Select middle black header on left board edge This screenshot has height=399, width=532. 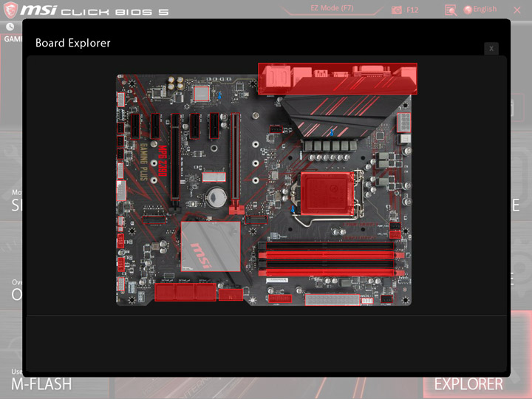pos(120,141)
